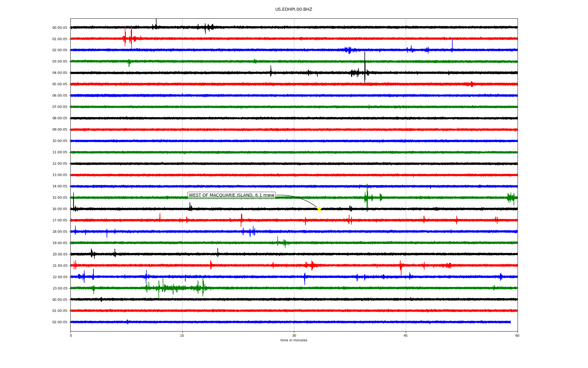Select x-axis tick label 60
Screen dimensions: 588x368
pyautogui.click(x=517, y=335)
